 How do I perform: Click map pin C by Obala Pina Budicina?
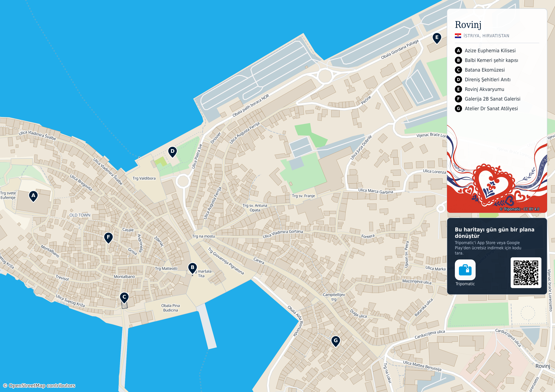[x=124, y=298]
